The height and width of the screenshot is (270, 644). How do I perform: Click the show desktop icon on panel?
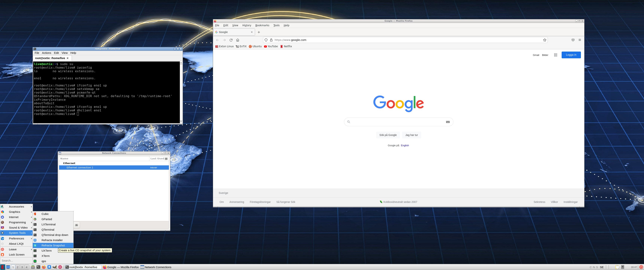[8, 267]
